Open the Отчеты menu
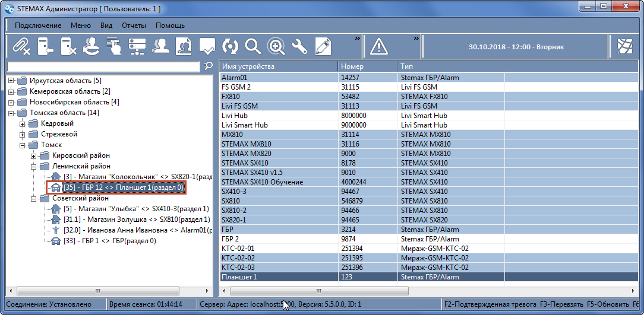 (x=134, y=26)
